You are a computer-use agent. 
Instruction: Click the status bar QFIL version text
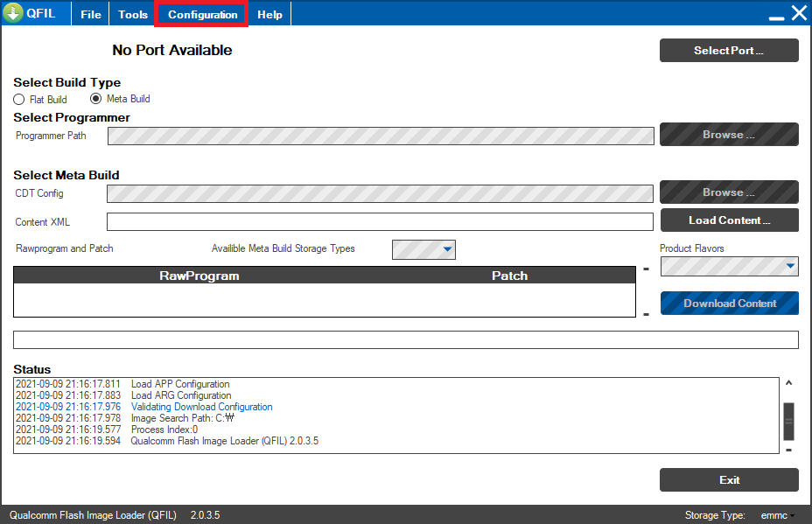coord(115,515)
